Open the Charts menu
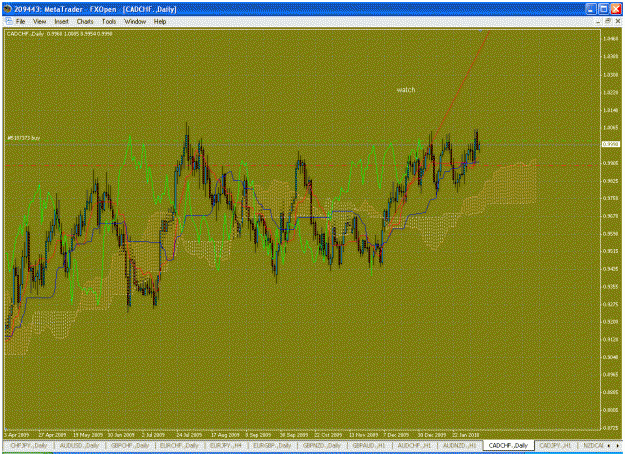625x454 pixels. click(x=85, y=22)
